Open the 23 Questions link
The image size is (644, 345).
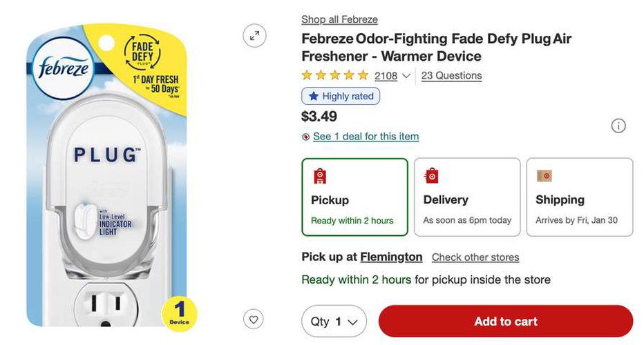(451, 76)
